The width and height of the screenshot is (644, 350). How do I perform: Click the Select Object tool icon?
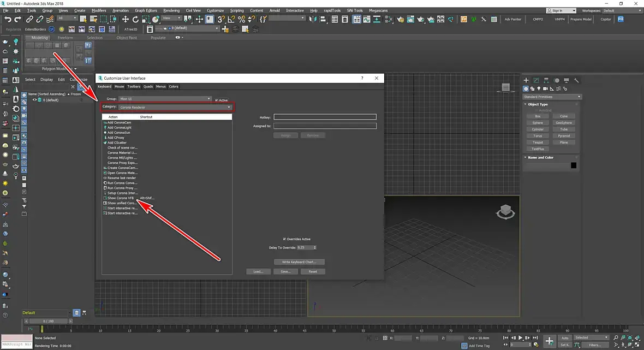pos(84,19)
